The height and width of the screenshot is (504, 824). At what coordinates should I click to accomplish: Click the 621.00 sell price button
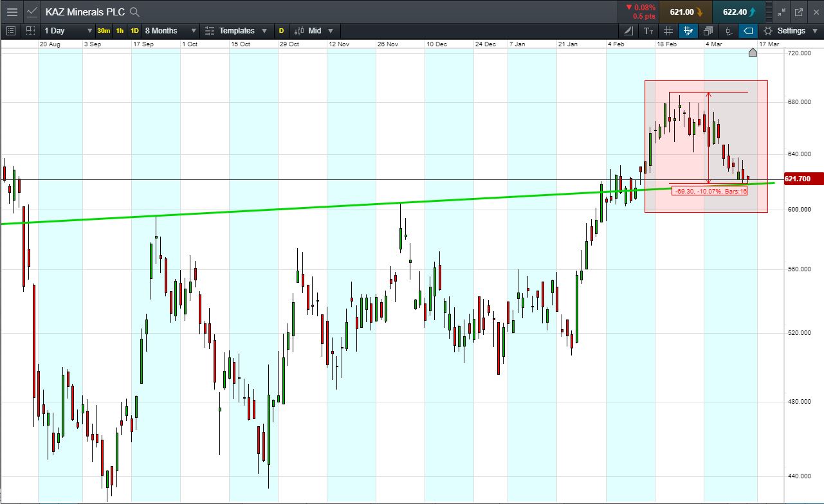pos(685,12)
